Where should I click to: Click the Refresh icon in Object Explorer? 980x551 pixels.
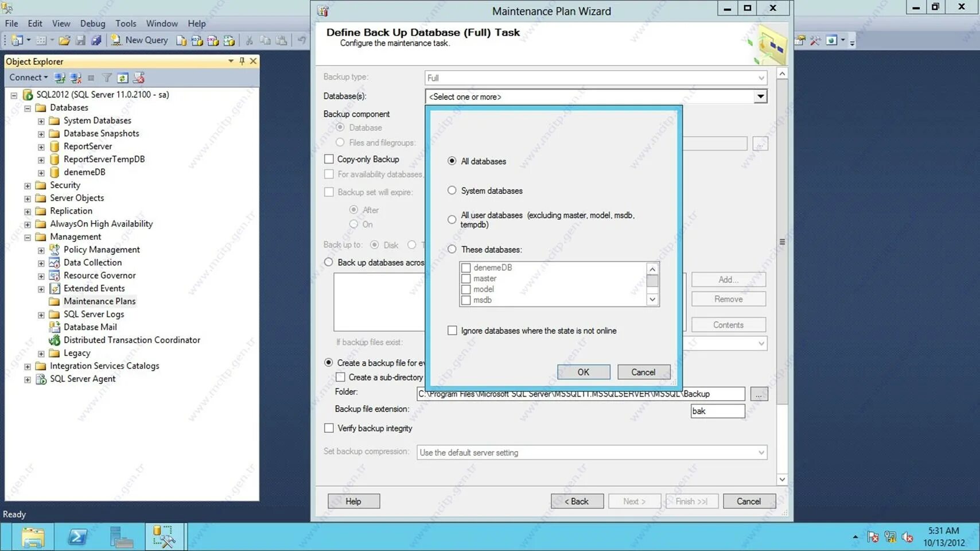(x=122, y=77)
